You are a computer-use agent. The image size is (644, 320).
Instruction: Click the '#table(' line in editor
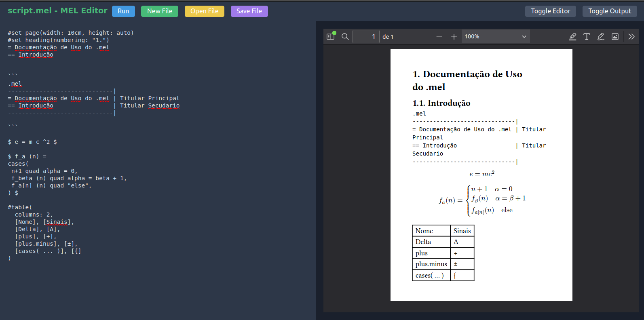(x=20, y=207)
